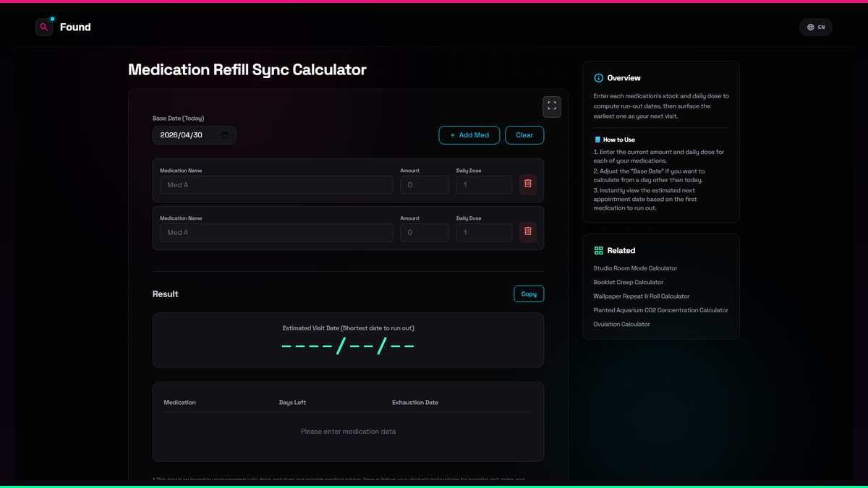Delete the second medication row
The width and height of the screenshot is (868, 488).
528,231
